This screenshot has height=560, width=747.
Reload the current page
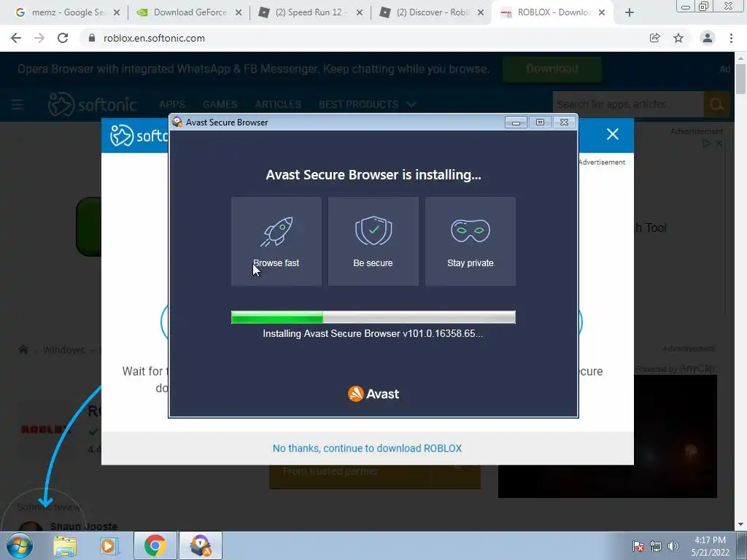63,38
